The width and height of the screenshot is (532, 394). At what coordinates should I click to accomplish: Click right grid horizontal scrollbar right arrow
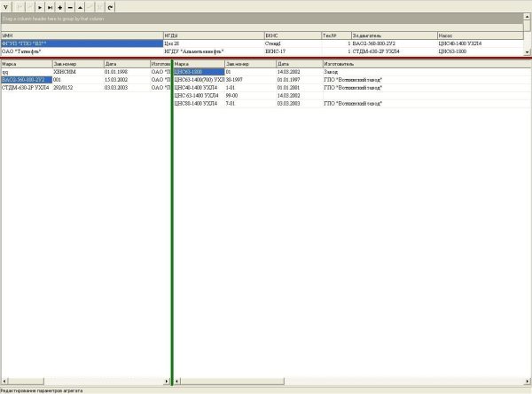pyautogui.click(x=528, y=381)
